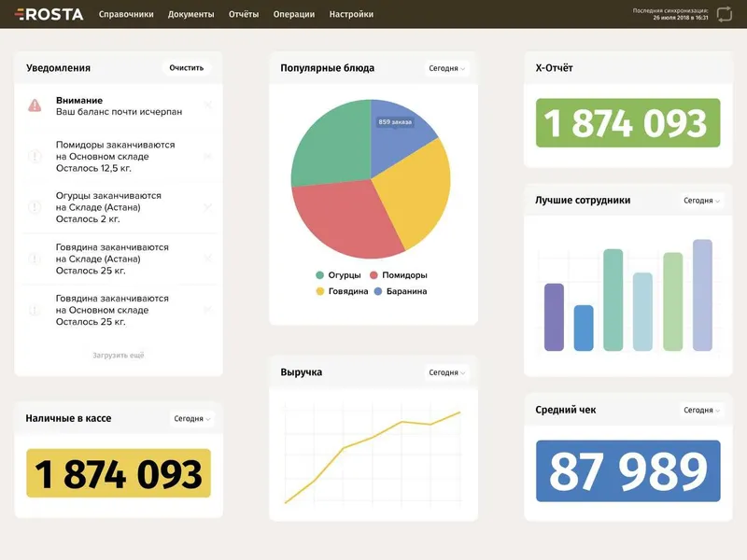The image size is (747, 560).
Task: Click the ROSTA logo
Action: [x=49, y=14]
